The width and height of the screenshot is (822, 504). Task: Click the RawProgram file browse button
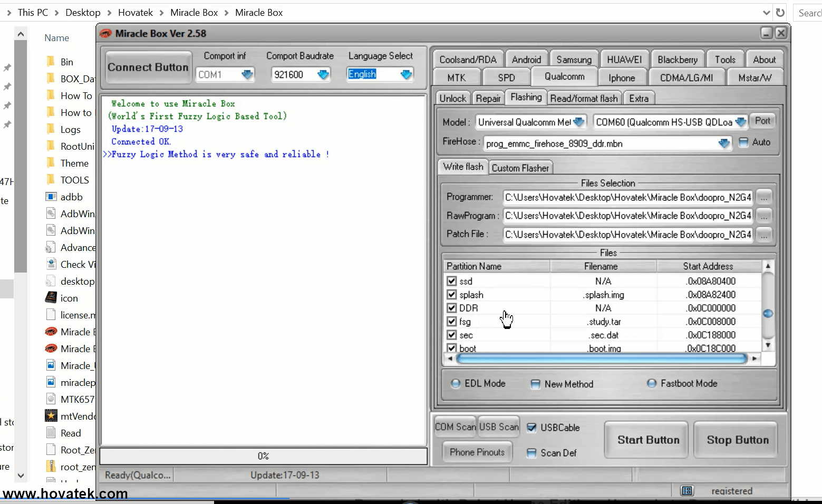click(x=763, y=216)
